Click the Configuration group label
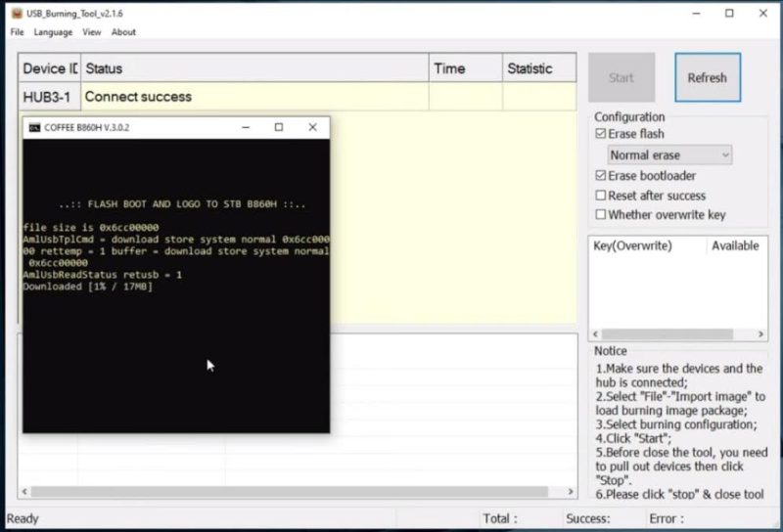 [x=629, y=116]
